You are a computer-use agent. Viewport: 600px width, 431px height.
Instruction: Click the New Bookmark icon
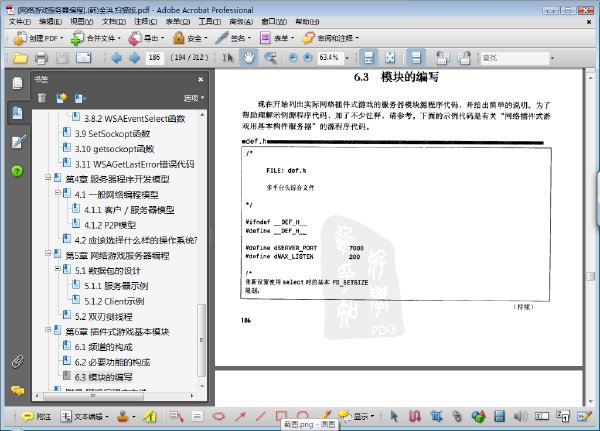coord(61,98)
